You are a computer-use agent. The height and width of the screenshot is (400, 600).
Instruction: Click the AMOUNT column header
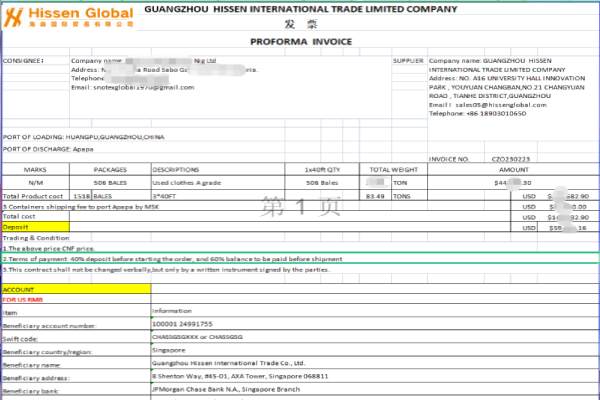coord(514,170)
